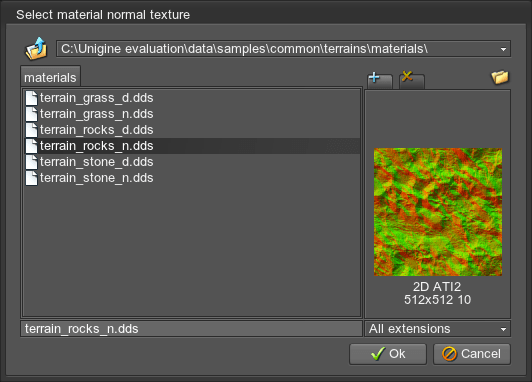532x382 pixels.
Task: Focus the filename field terrain_rocks_n.dds
Action: coord(191,329)
